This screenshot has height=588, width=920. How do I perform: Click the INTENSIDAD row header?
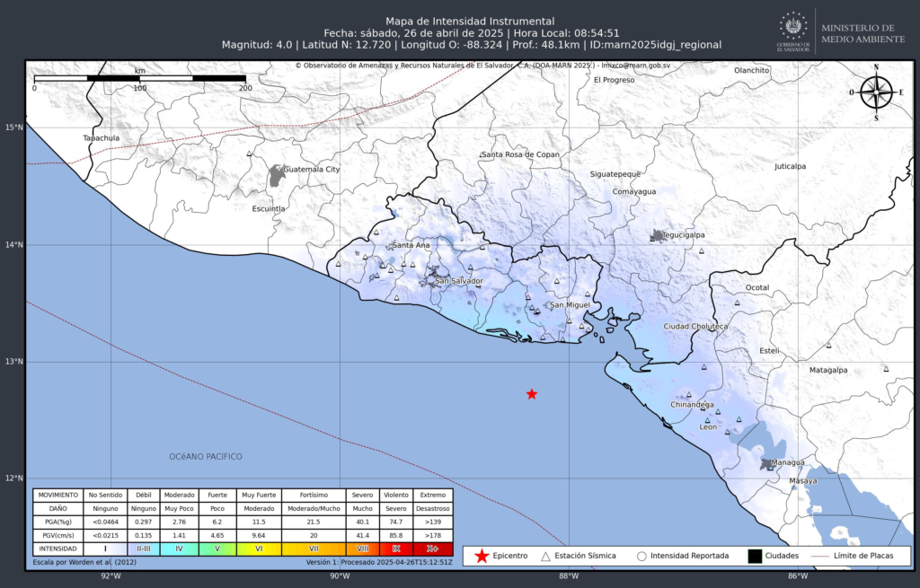click(58, 549)
